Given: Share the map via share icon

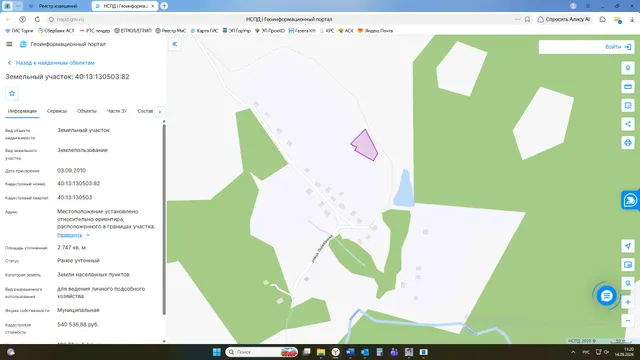Looking at the screenshot, I should pos(628,124).
